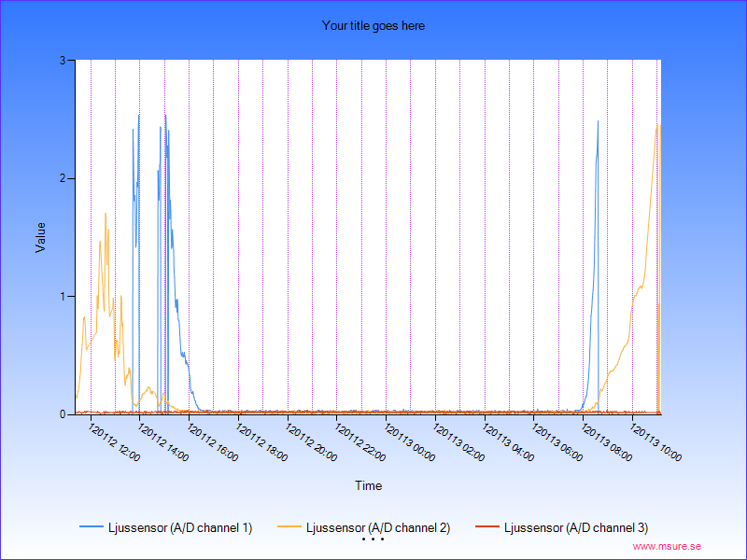This screenshot has height=560, width=747.
Task: Select the '120113 06:00' time tick label
Action: 557,442
